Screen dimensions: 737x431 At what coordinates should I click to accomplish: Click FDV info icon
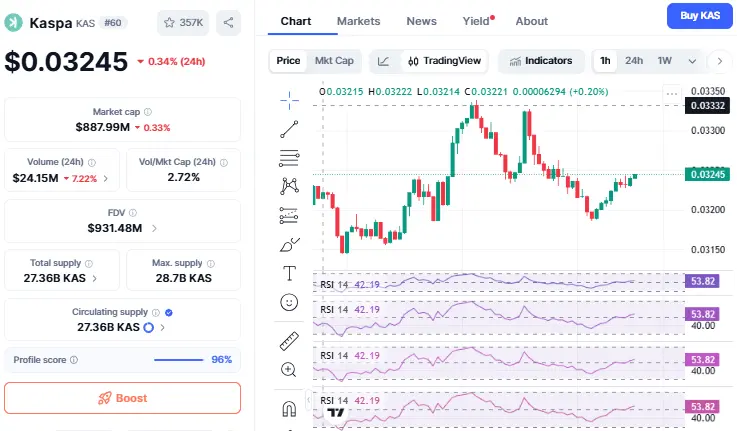(133, 213)
